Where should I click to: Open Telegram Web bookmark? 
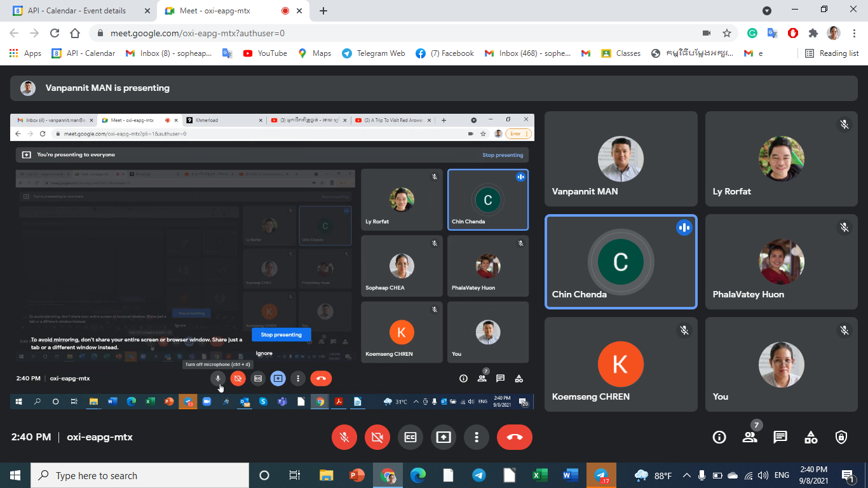click(374, 53)
